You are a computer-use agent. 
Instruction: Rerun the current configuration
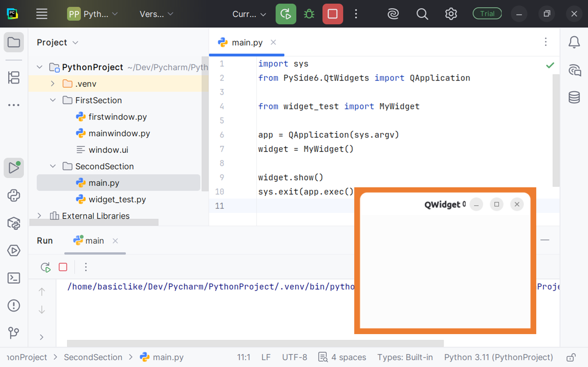tap(285, 14)
